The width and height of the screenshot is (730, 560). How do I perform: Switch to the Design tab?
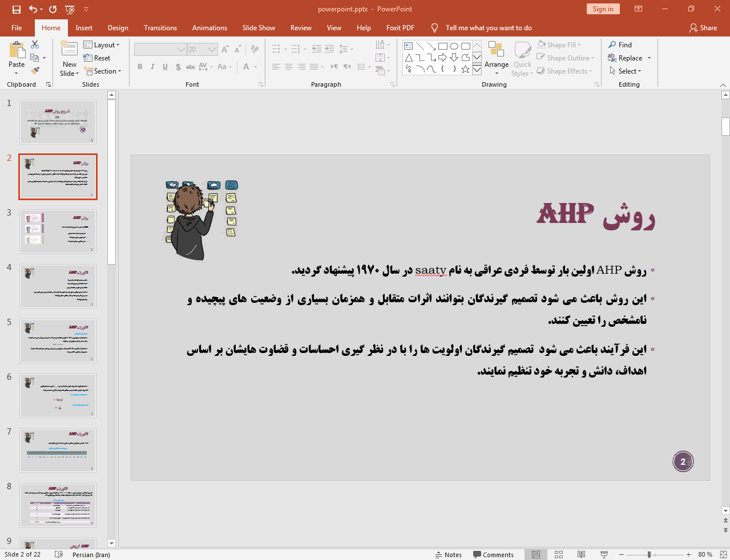(x=118, y=28)
